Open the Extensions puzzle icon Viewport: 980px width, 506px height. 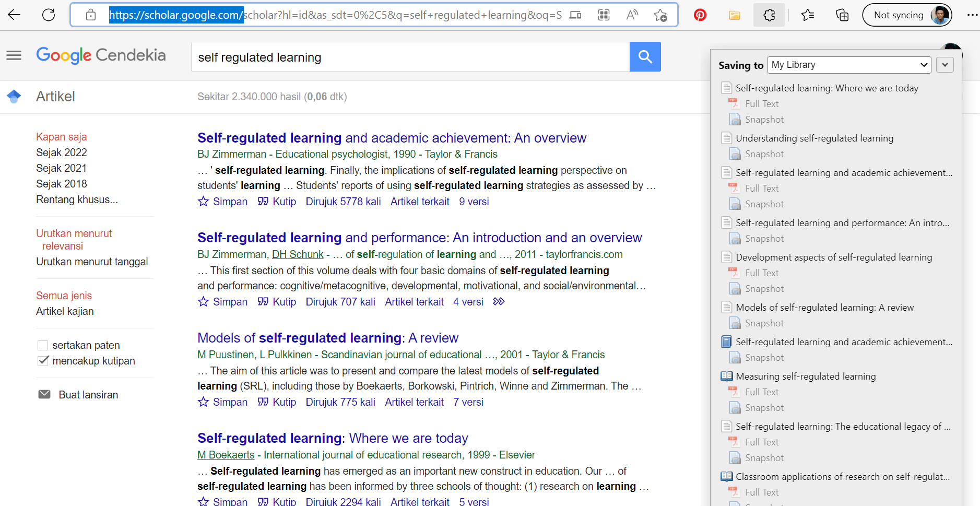point(769,15)
